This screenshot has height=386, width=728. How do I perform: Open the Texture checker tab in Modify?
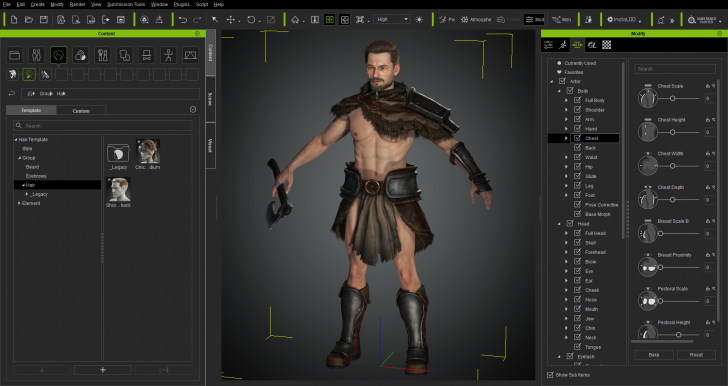click(x=606, y=45)
